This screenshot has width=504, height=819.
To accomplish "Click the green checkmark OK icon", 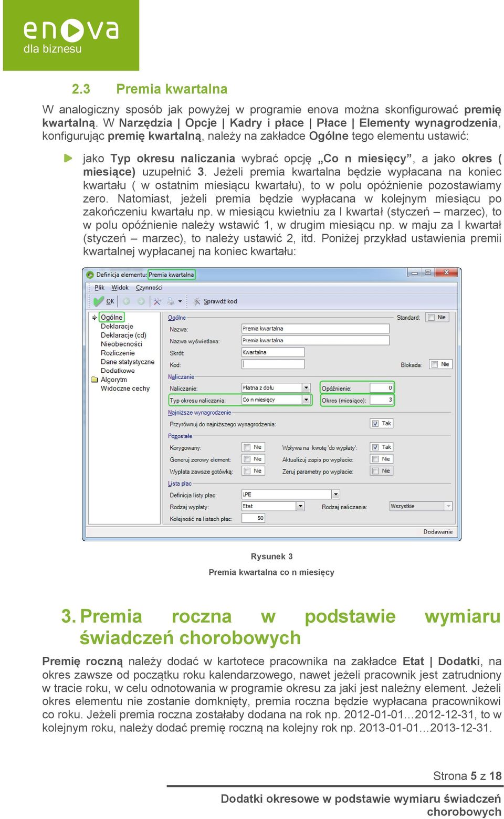I will click(x=98, y=301).
